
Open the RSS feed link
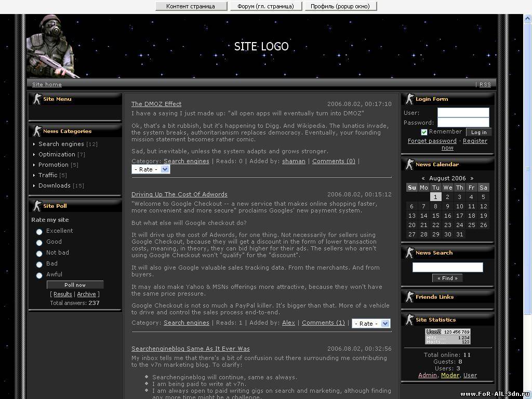point(485,85)
